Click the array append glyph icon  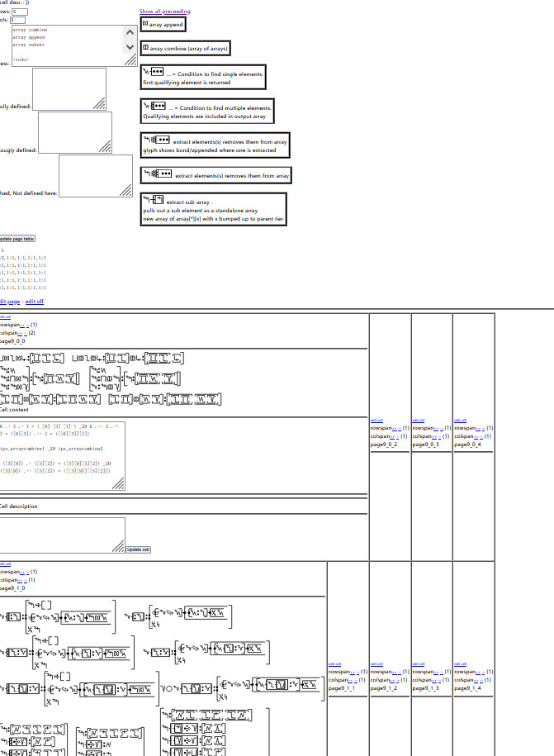[x=145, y=25]
